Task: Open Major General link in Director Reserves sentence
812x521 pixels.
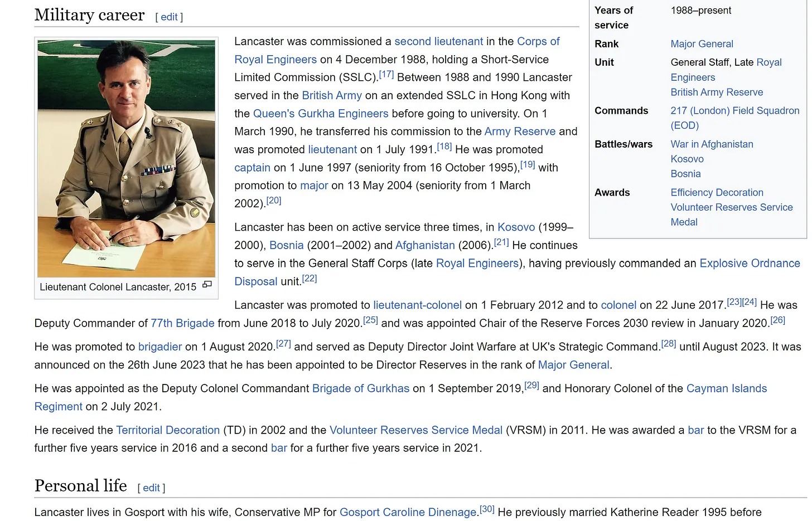Action: tap(573, 365)
